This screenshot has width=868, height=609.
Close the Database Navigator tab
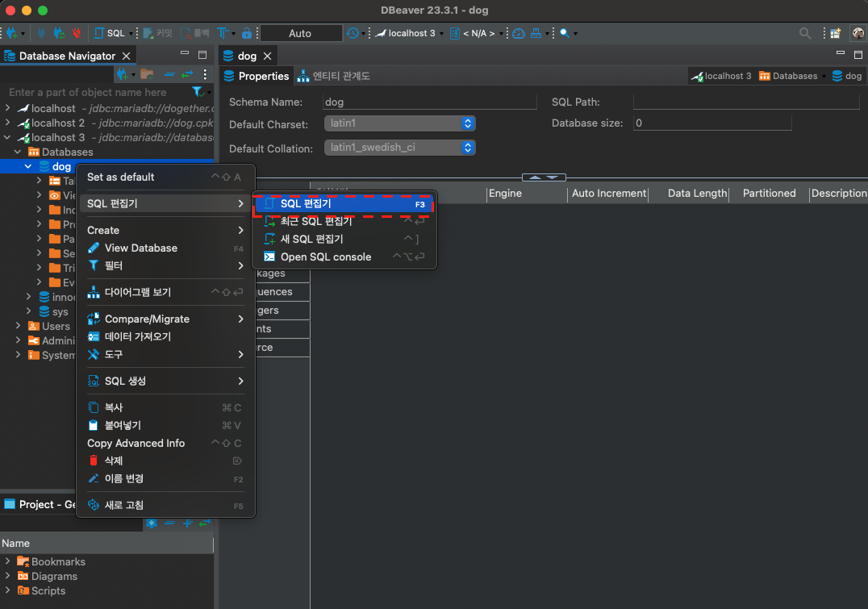click(x=126, y=56)
